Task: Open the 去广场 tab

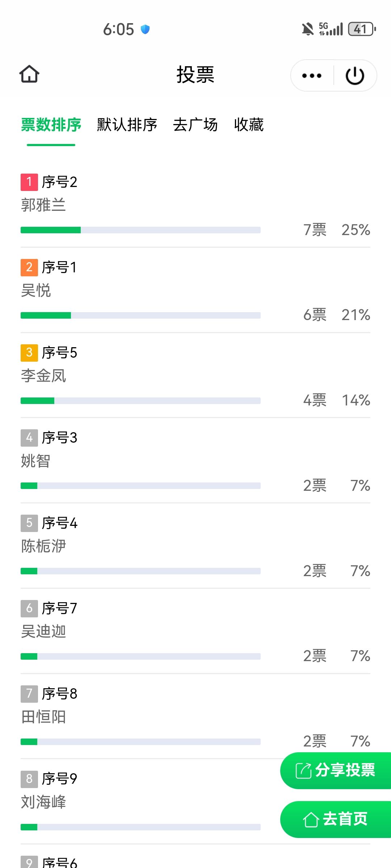Action: pos(195,125)
